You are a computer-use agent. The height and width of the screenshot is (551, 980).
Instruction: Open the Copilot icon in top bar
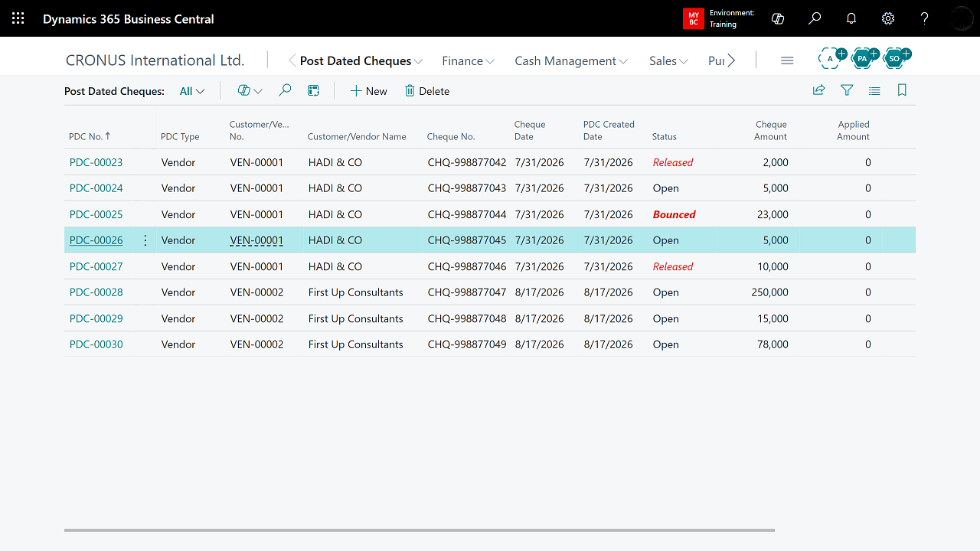pyautogui.click(x=778, y=18)
